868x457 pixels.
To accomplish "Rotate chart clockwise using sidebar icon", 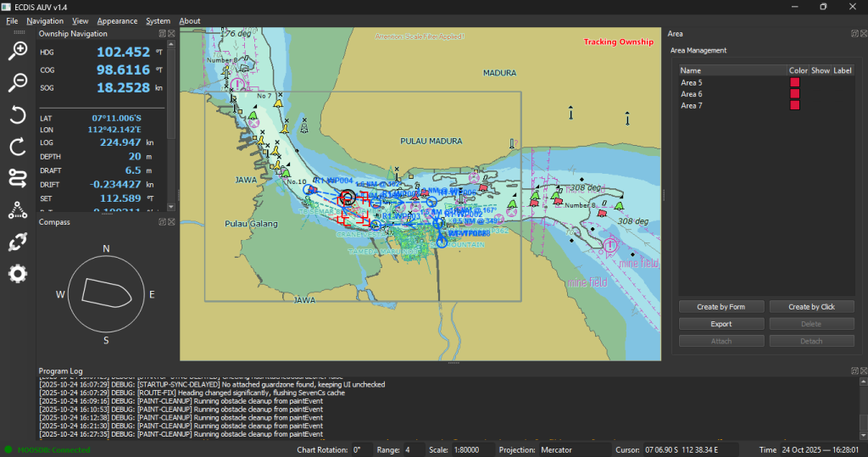I will pos(18,148).
